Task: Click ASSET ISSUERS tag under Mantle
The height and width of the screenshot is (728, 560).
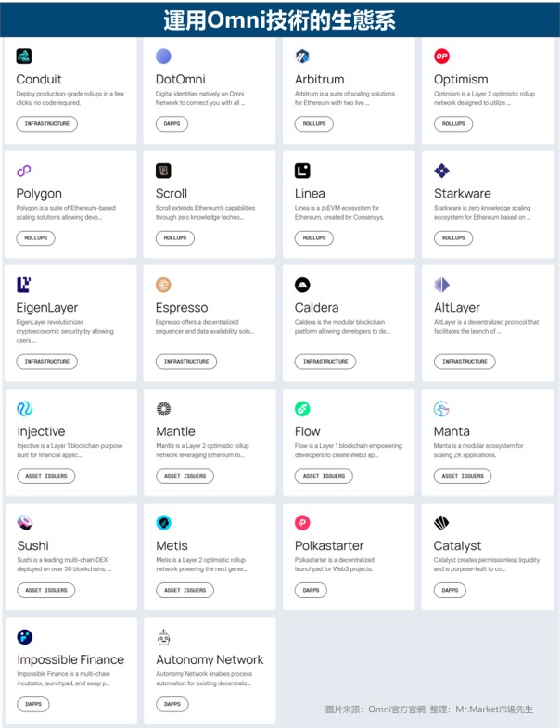Action: click(185, 476)
